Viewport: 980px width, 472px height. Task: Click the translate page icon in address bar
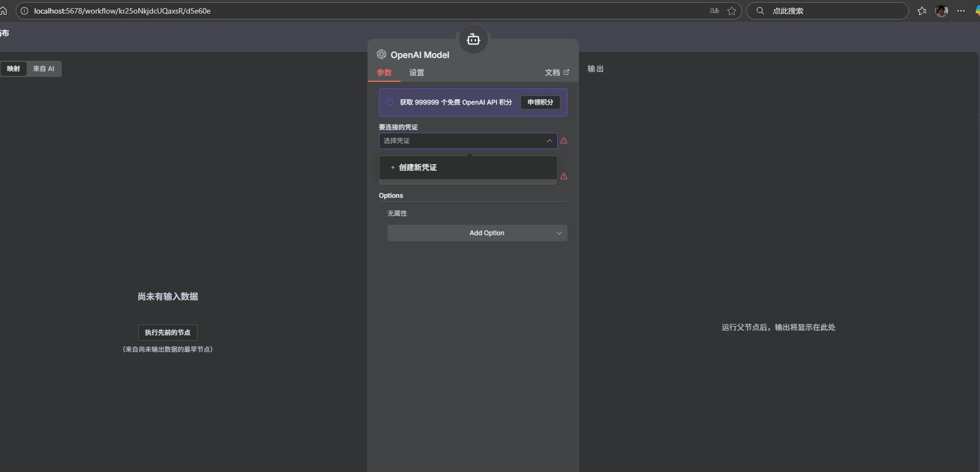coord(714,11)
